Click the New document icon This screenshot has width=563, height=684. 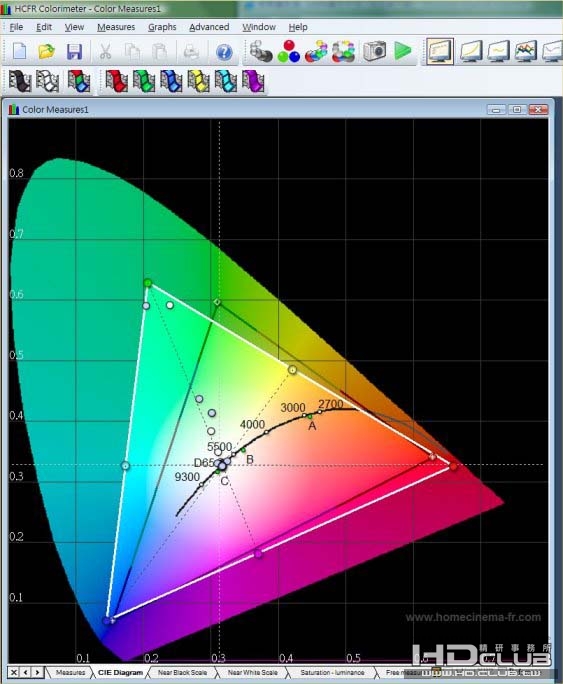click(20, 51)
